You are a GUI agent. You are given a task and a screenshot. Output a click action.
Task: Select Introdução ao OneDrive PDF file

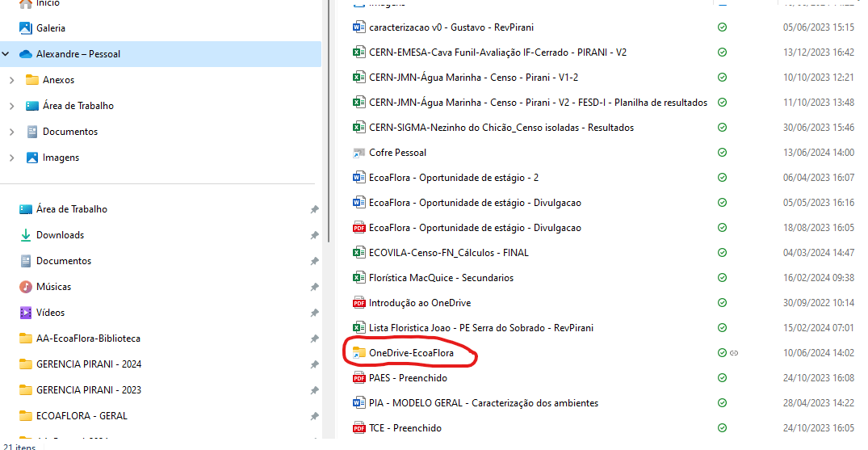tap(420, 303)
